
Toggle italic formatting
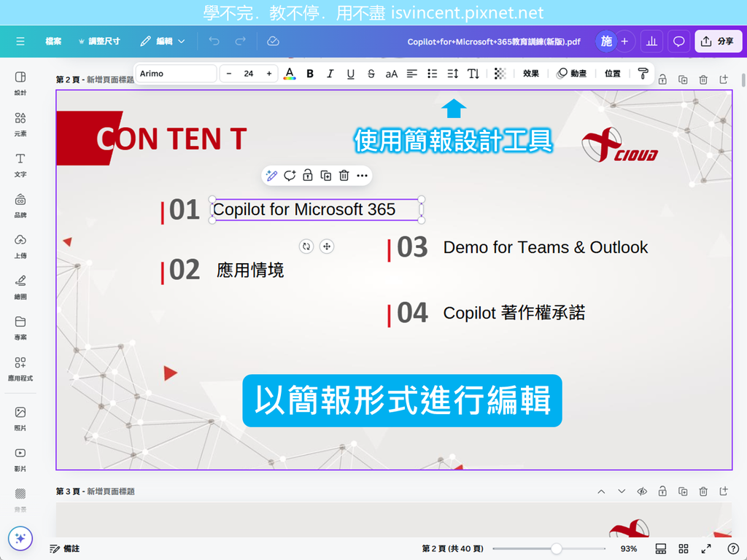330,74
